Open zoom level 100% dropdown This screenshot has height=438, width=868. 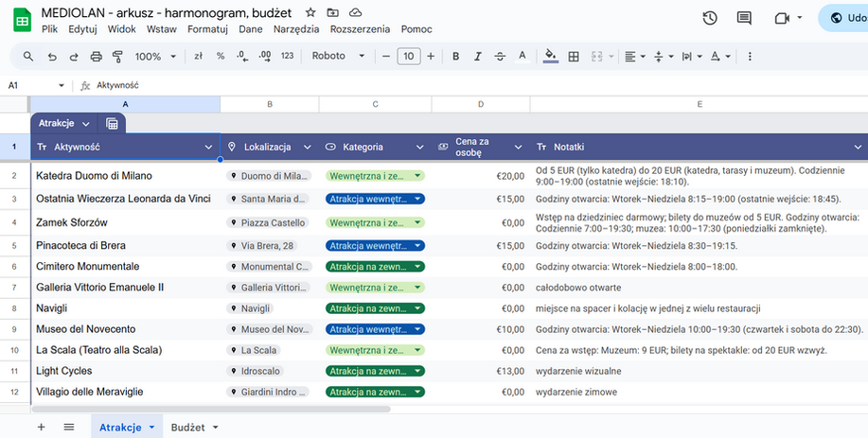click(155, 57)
